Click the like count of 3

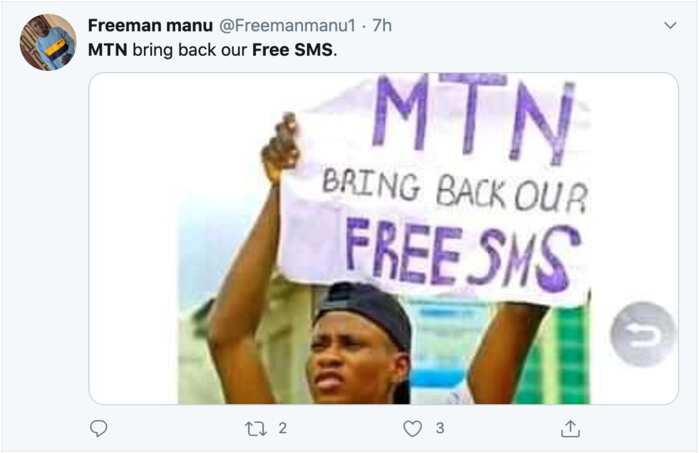pyautogui.click(x=440, y=428)
